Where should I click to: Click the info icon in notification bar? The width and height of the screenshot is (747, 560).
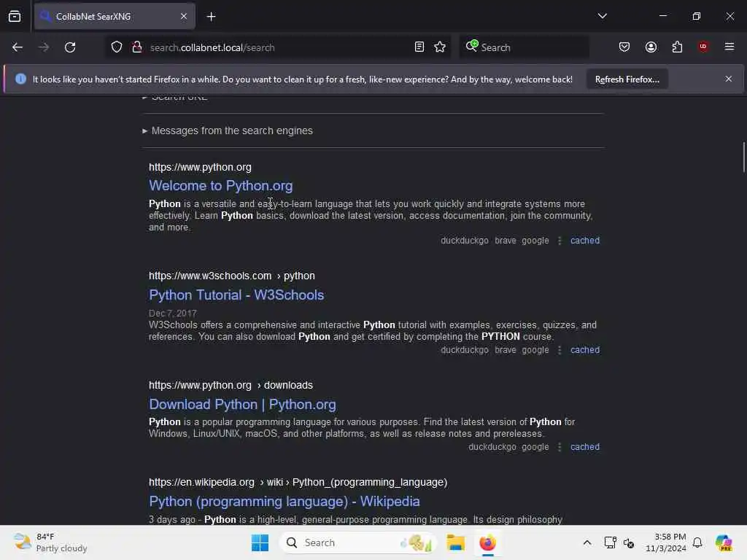coord(20,79)
